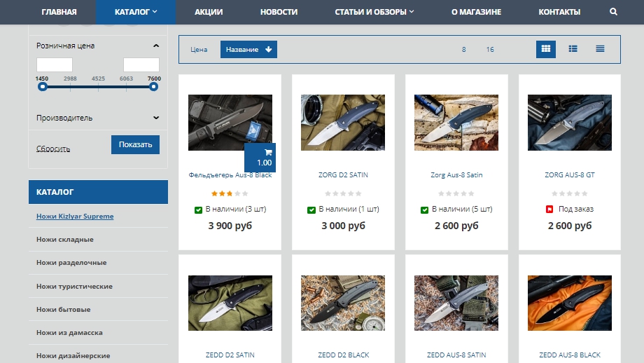Screen dimensions: 644x363
Task: Open the Каталог dropdown menu
Action: tap(136, 12)
